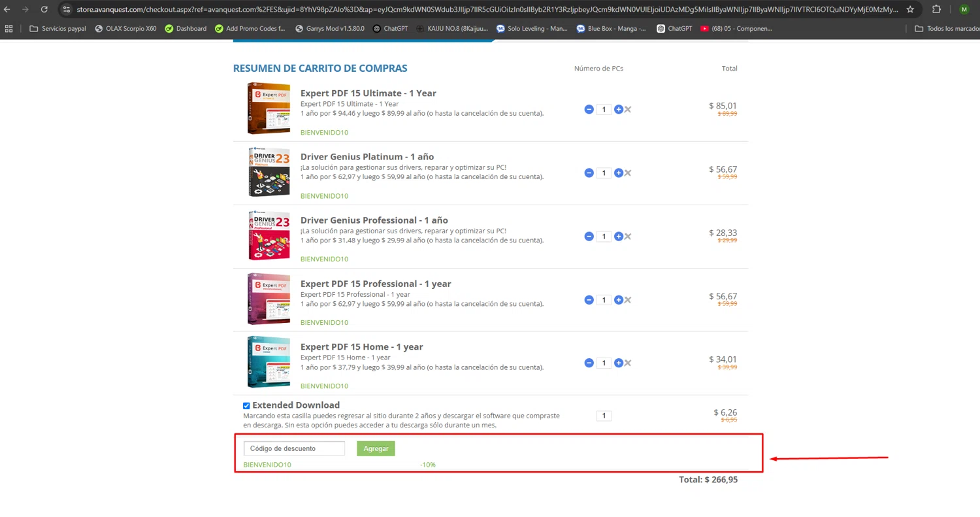Click the $ 34,01 price of Expert PDF Home
This screenshot has width=980, height=517.
coord(723,359)
